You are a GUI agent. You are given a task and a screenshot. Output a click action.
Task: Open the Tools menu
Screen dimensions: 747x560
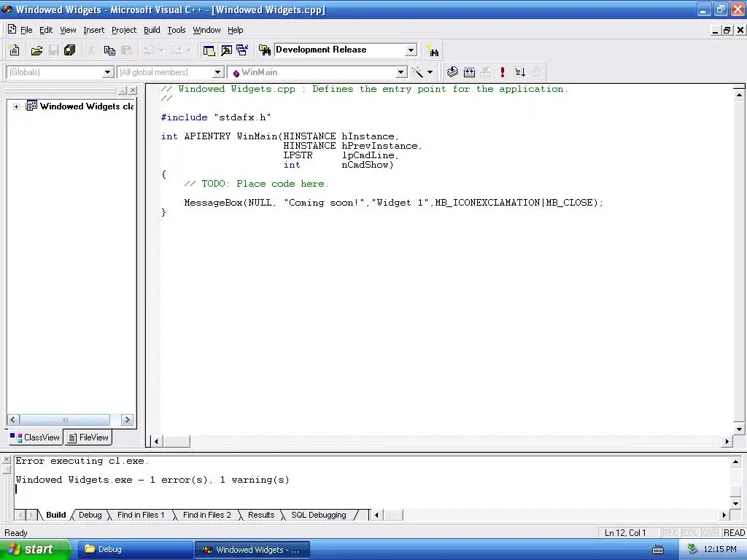tap(177, 30)
